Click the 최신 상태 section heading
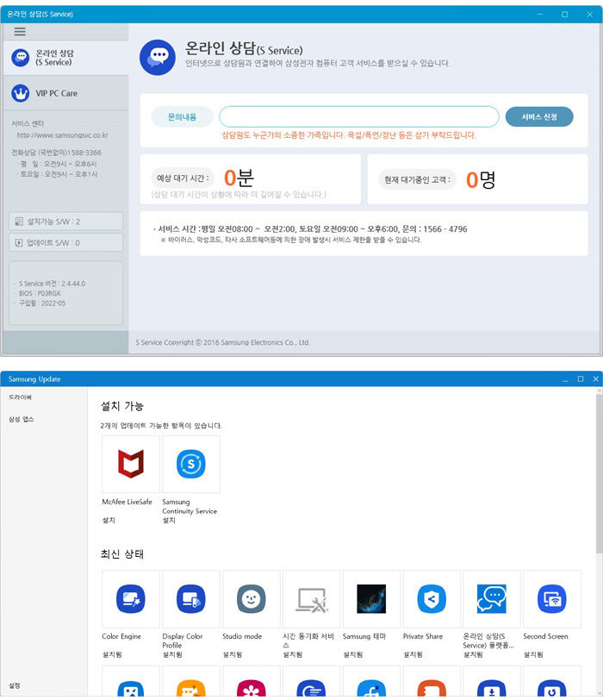603x700 pixels. 122,554
